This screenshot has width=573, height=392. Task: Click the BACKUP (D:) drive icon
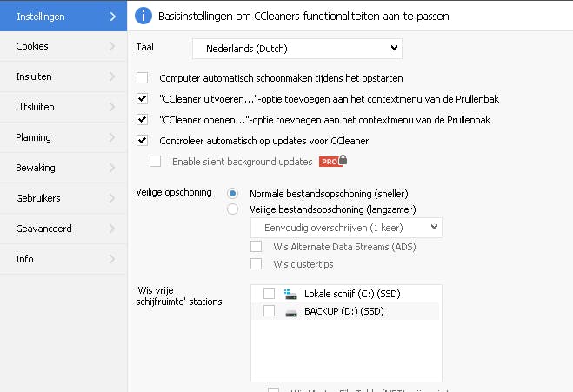(291, 312)
